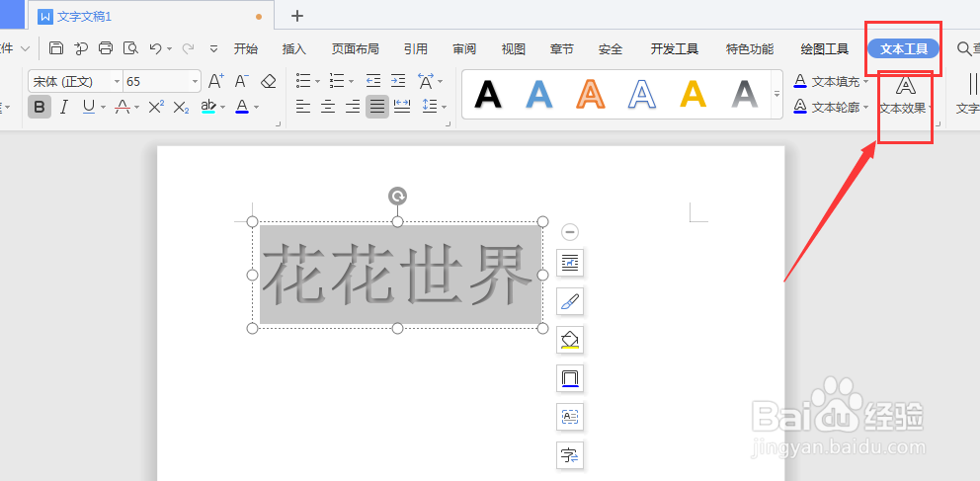
Task: Apply text highlight color
Action: point(208,107)
